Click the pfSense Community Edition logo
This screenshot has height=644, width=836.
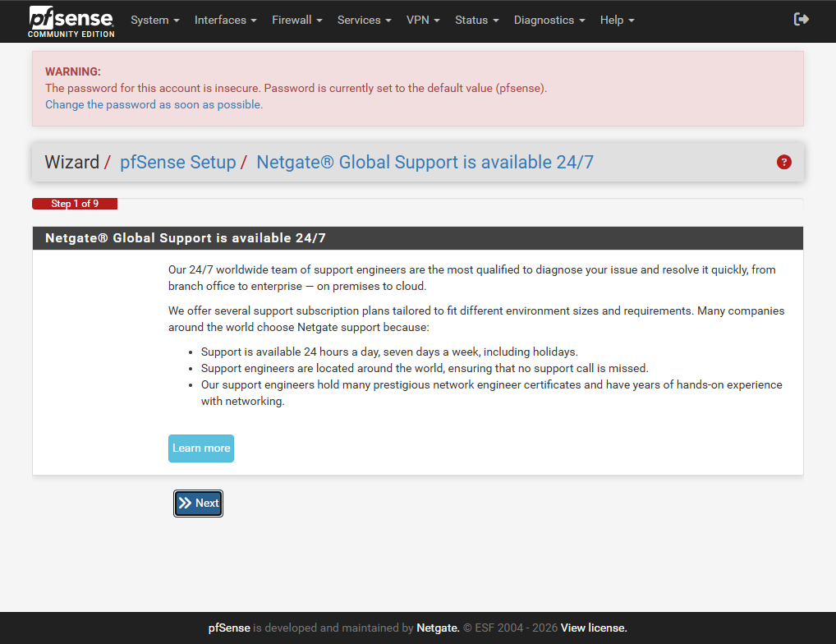[x=71, y=21]
